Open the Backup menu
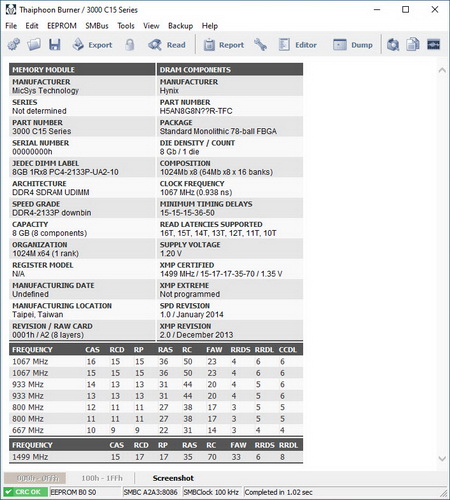This screenshot has height=500, width=450. click(180, 26)
